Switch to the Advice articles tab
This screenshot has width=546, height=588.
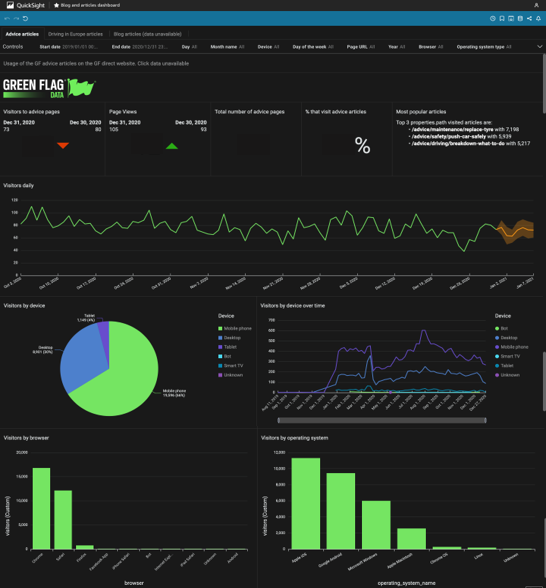click(22, 34)
